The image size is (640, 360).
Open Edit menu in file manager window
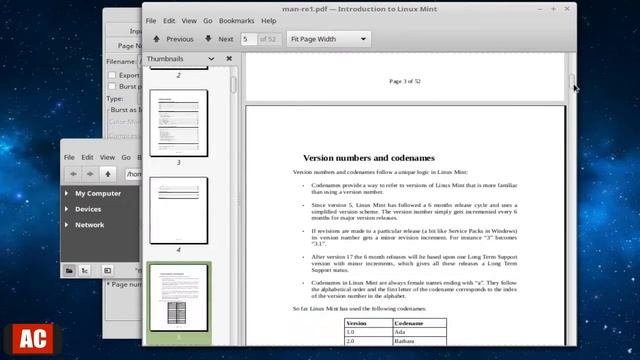pyautogui.click(x=87, y=157)
